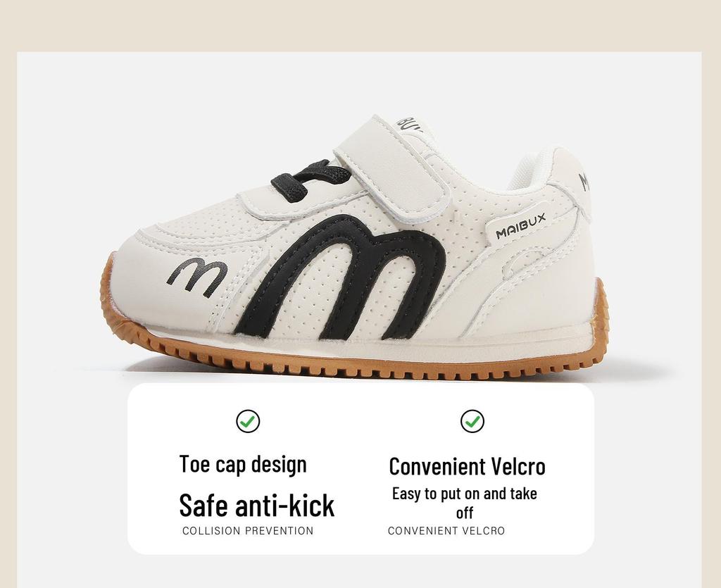The width and height of the screenshot is (721, 588).
Task: Select the Convenient Velcro heading
Action: [x=468, y=466]
